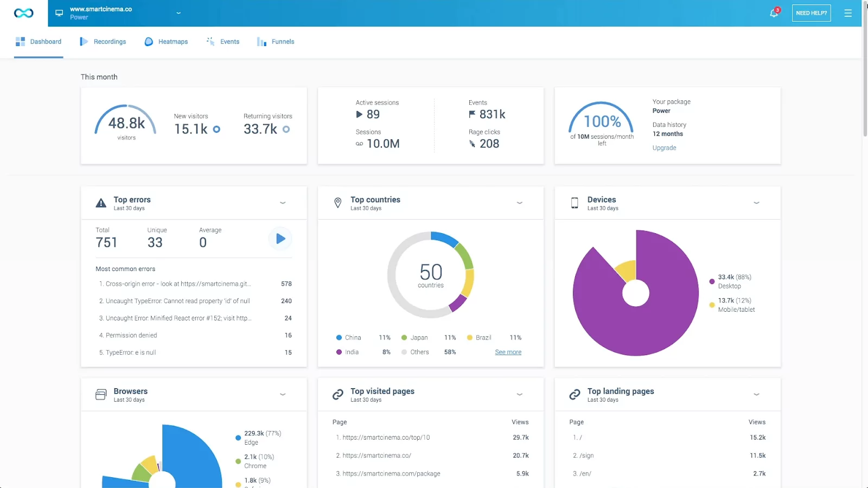The width and height of the screenshot is (868, 488).
Task: Click the monitor icon beside www.smartcinema.co
Action: pos(60,12)
